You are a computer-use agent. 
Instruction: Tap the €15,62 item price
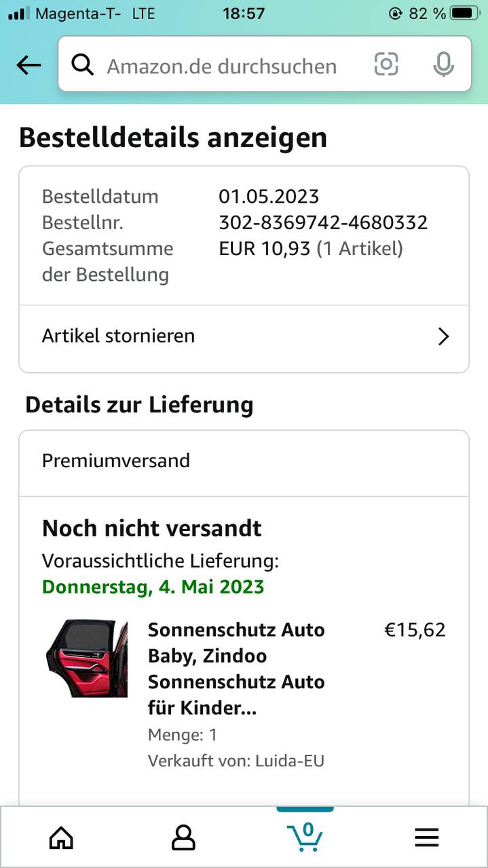click(415, 630)
